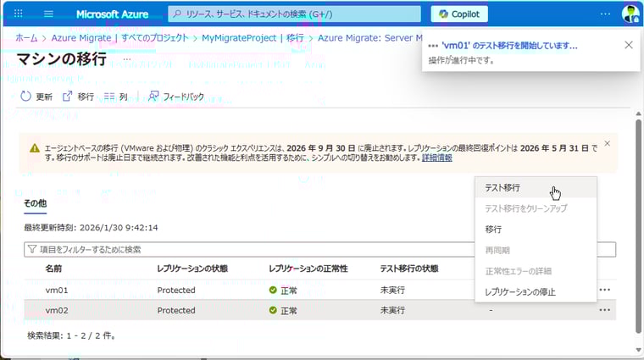Viewport: 644px width, 360px height.
Task: Choose テスト移行 from the context menu
Action: click(536, 187)
